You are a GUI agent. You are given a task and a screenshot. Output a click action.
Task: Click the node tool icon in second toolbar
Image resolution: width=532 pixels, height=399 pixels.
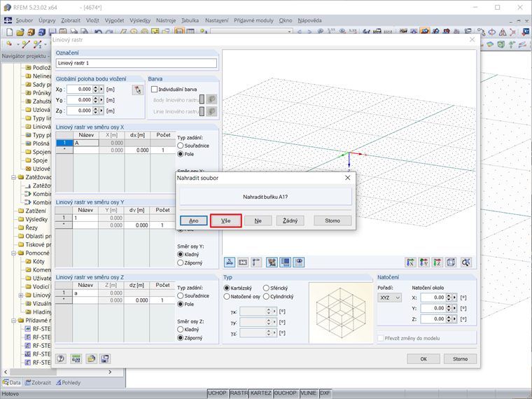pos(9,44)
